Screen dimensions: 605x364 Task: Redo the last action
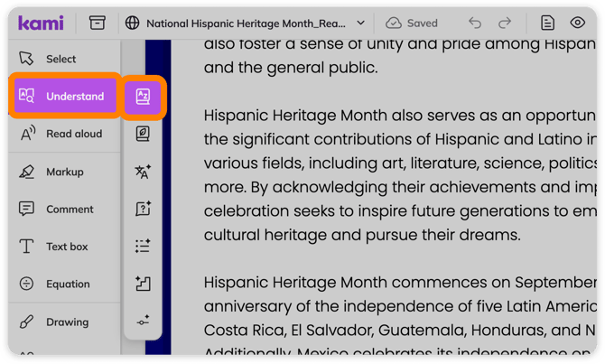[x=504, y=23]
